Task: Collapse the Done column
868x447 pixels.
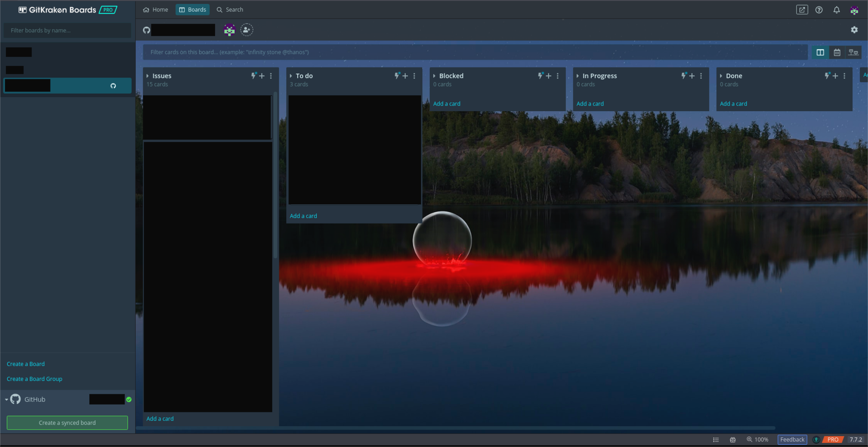Action: (x=721, y=76)
